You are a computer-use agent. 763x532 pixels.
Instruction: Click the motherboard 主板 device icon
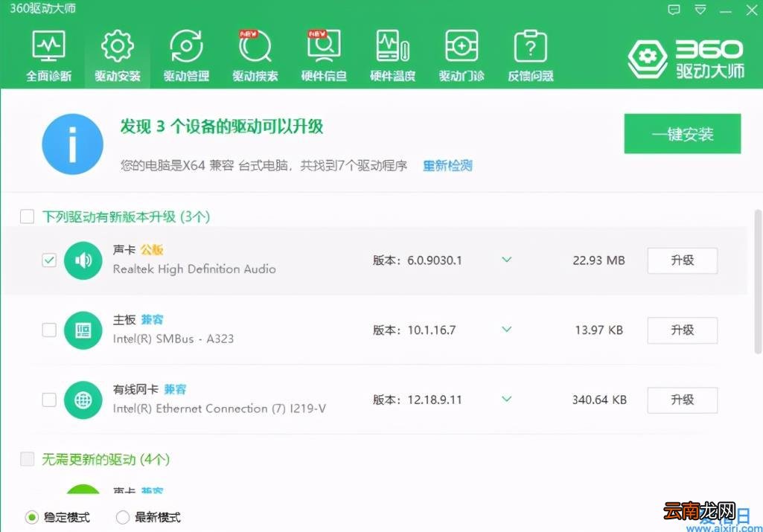point(83,330)
